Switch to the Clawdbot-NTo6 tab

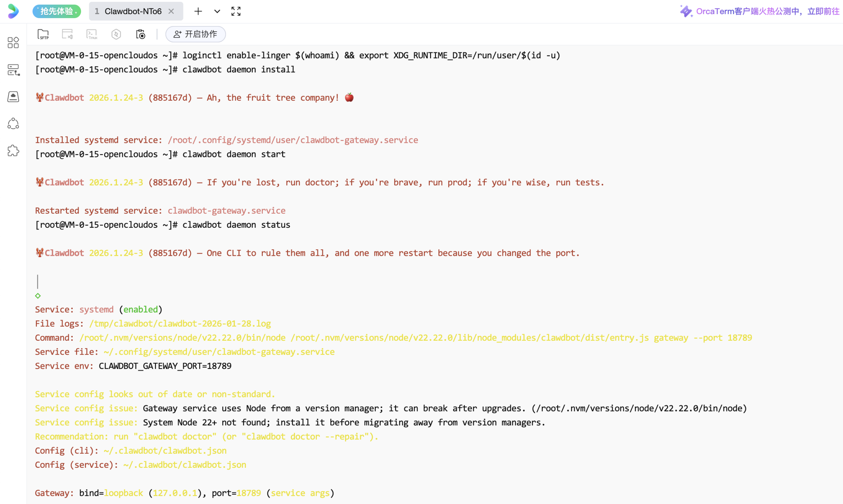[x=132, y=11]
